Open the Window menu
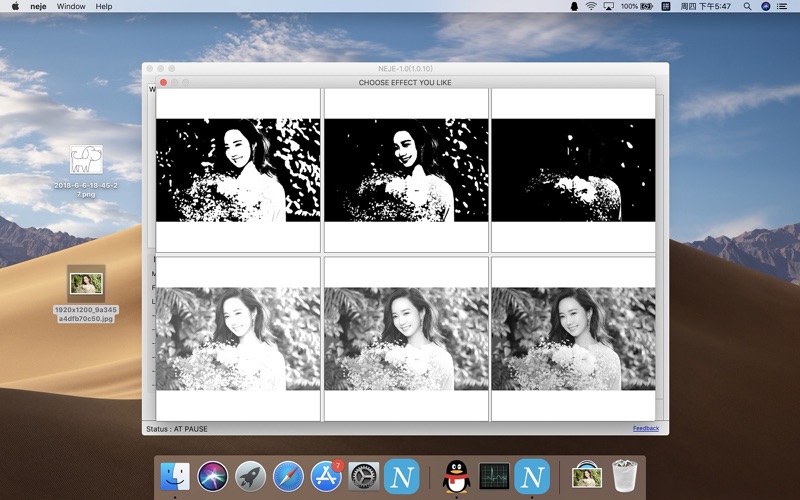Image resolution: width=800 pixels, height=500 pixels. (71, 6)
